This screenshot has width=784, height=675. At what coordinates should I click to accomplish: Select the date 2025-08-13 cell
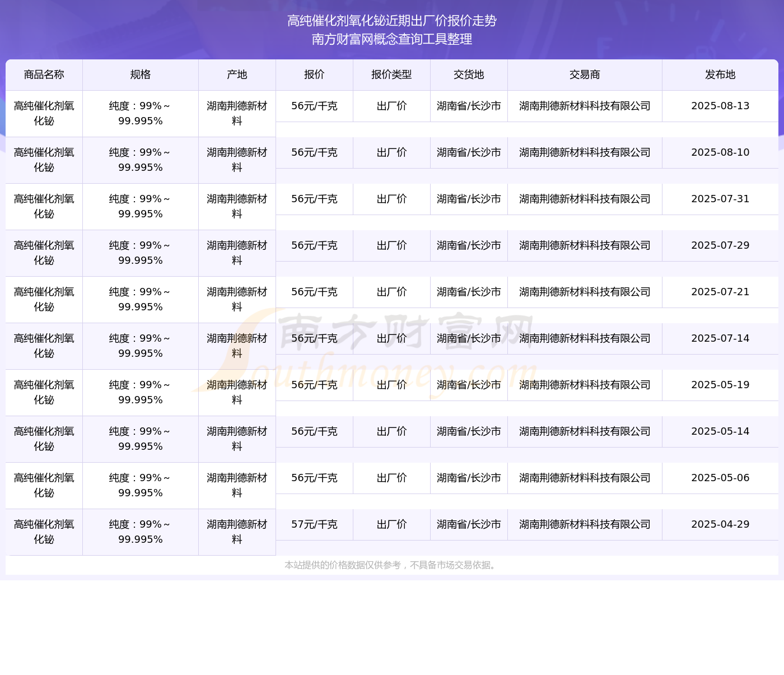point(720,106)
